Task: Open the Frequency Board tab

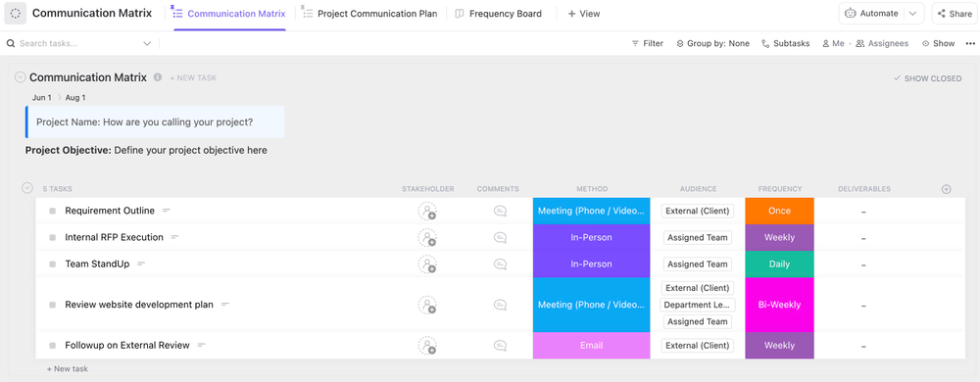Action: coord(498,14)
